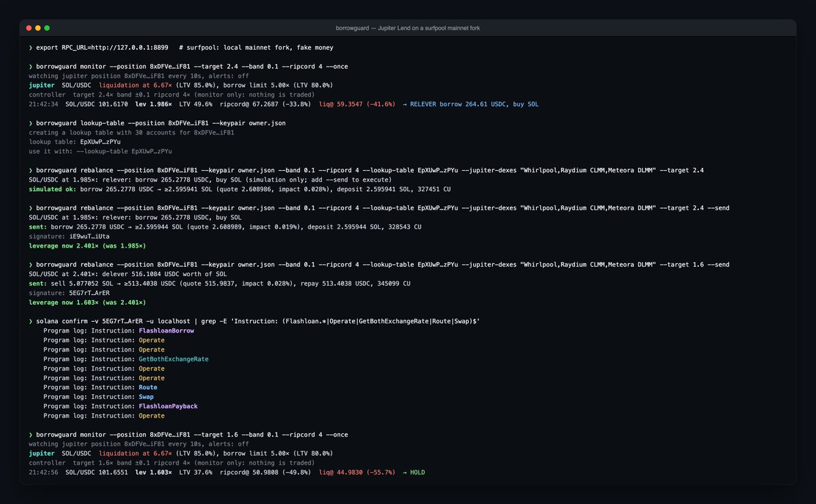Click 'ripcord@ 67.2687 (−33.8%)'

(265, 104)
